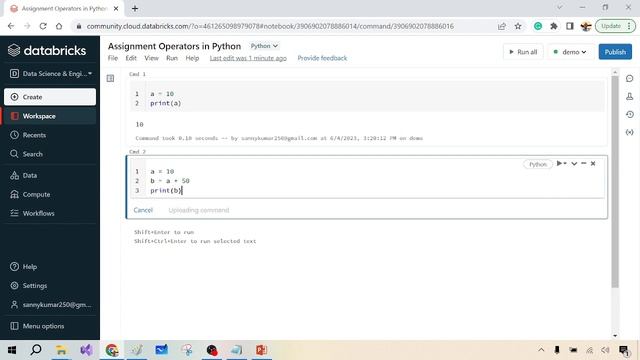Open the Edit menu

pyautogui.click(x=131, y=58)
